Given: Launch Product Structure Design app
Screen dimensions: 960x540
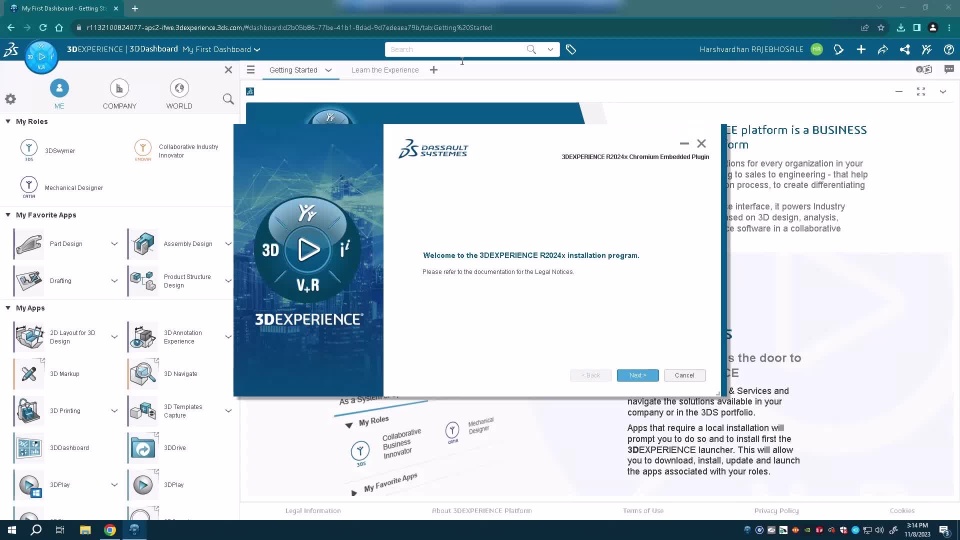Looking at the screenshot, I should click(171, 280).
